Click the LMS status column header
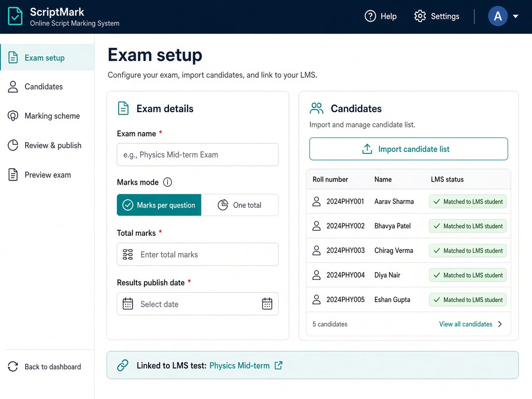The image size is (532, 399). 447,180
